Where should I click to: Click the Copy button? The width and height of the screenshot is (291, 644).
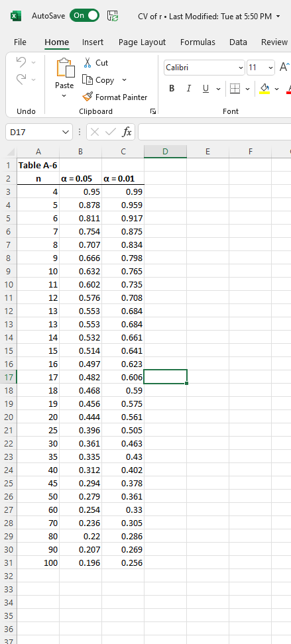(x=99, y=80)
